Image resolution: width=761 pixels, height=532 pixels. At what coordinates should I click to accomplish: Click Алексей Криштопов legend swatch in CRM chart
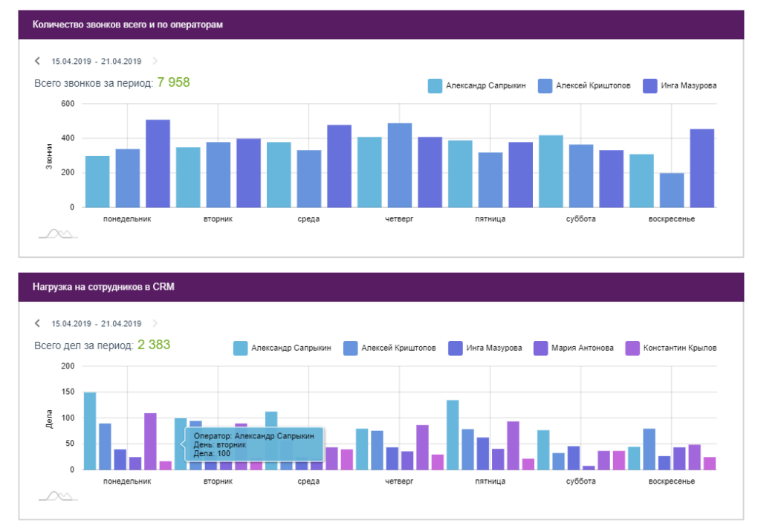click(x=351, y=348)
